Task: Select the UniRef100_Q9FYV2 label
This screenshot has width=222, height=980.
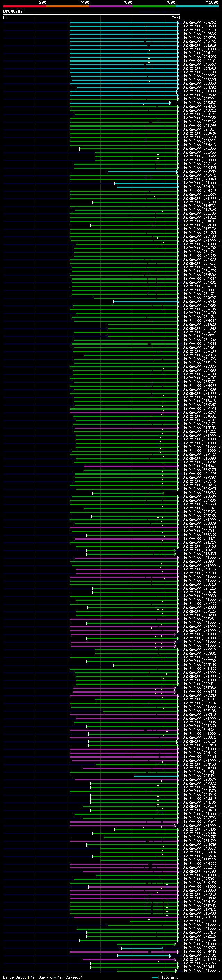Action: pos(199,118)
